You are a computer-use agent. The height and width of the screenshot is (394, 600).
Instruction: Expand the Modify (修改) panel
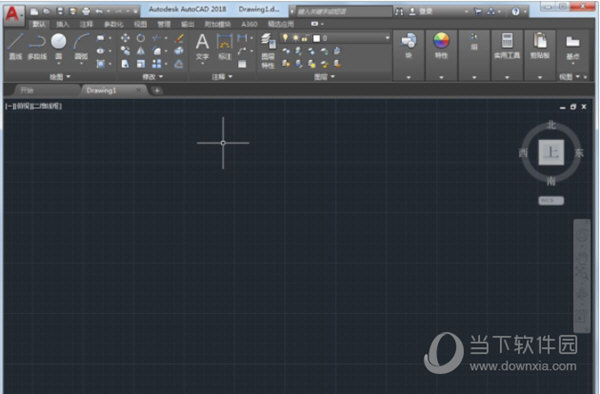(153, 77)
